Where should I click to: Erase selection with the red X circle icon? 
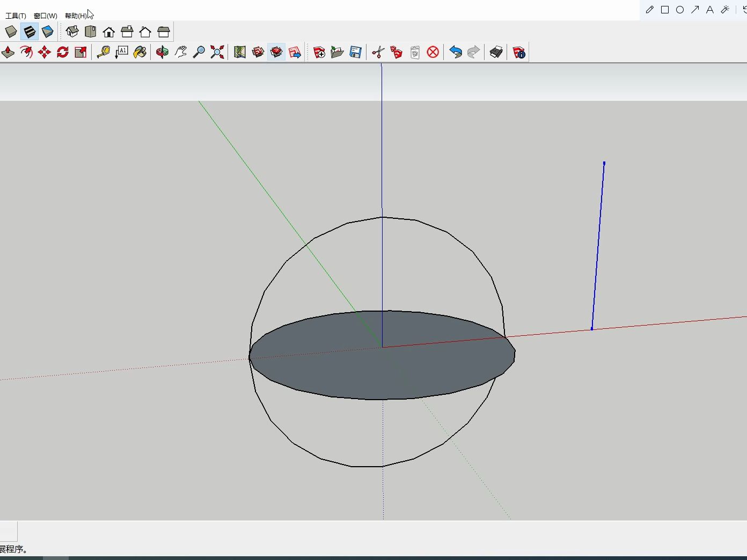point(433,52)
